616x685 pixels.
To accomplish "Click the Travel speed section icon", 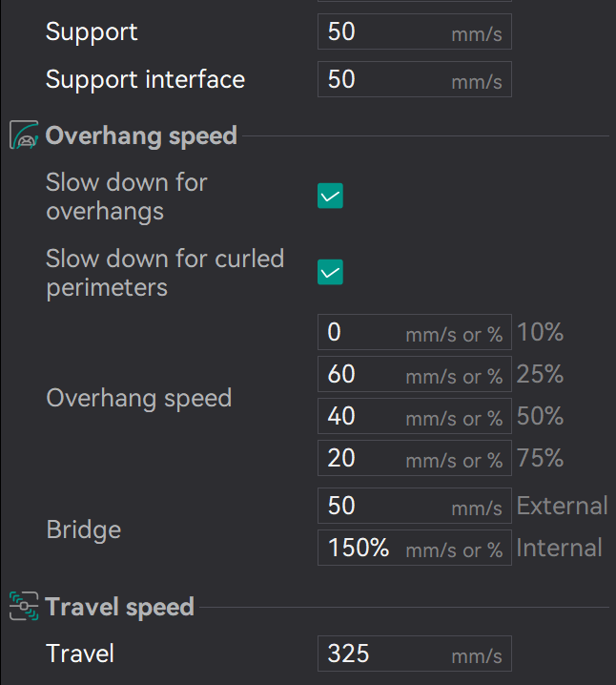I will pos(24,606).
